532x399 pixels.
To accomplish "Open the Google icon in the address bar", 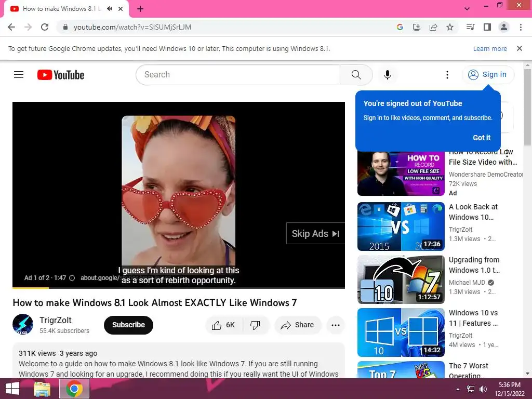I will point(400,27).
